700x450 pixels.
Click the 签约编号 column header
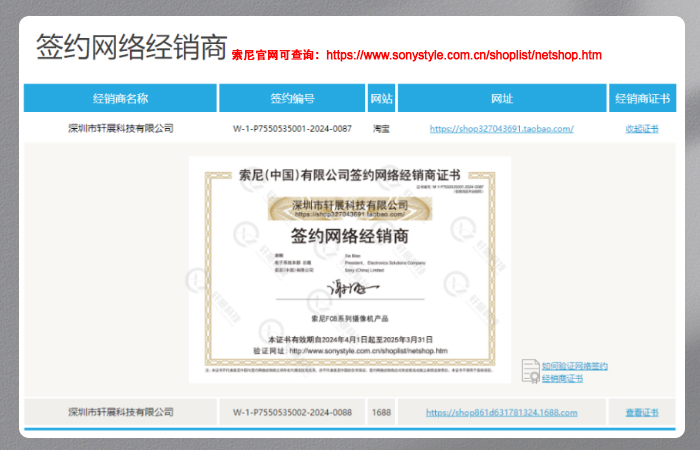pyautogui.click(x=292, y=98)
